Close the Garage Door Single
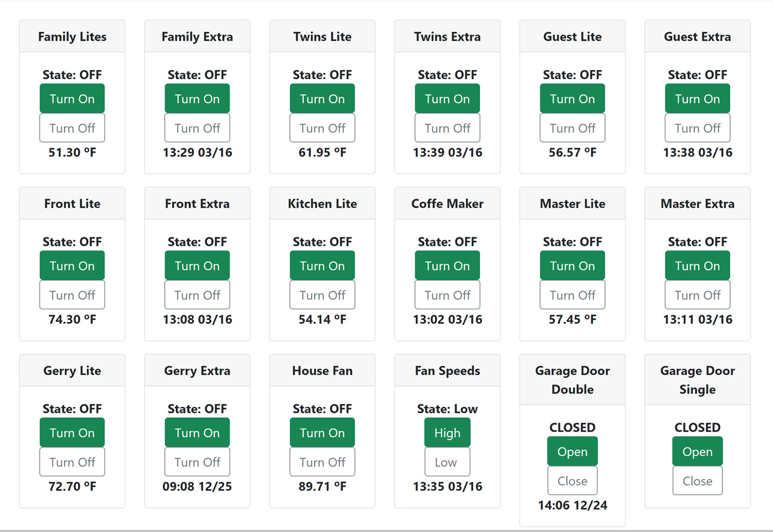This screenshot has height=532, width=773. pos(697,481)
